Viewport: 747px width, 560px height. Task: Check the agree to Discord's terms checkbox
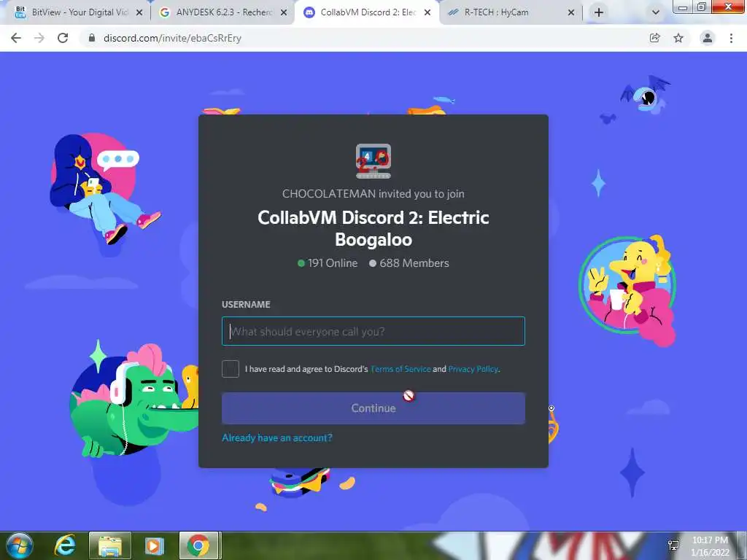(x=231, y=369)
